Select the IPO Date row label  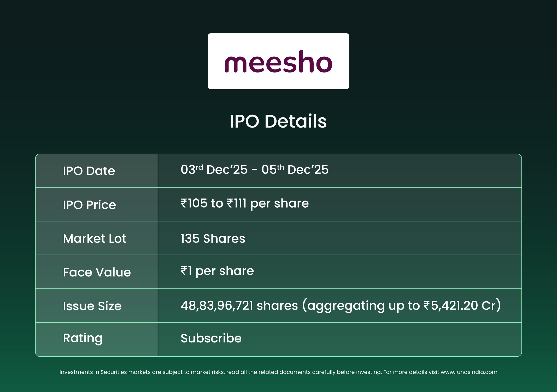89,171
